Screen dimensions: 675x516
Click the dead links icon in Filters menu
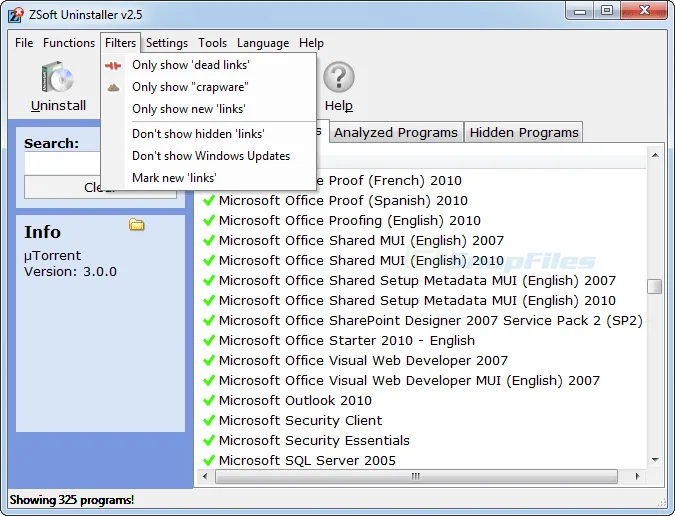pos(113,65)
